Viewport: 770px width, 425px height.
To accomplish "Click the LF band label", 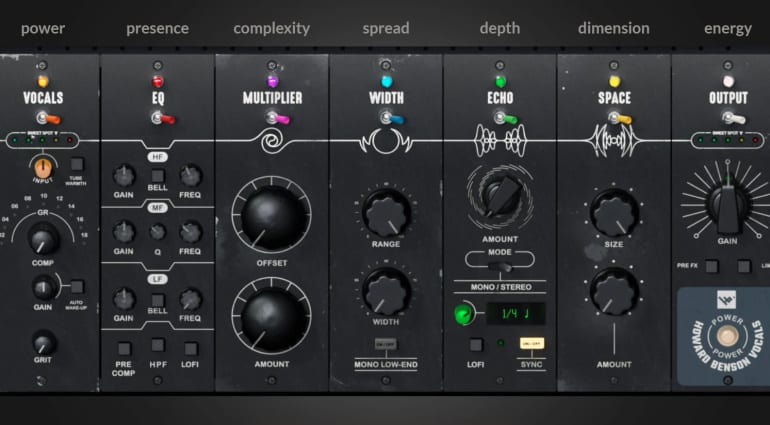I will tap(157, 279).
